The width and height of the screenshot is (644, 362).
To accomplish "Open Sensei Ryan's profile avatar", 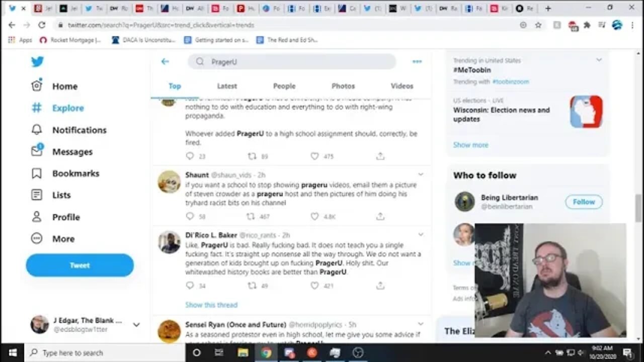I will pos(169,331).
